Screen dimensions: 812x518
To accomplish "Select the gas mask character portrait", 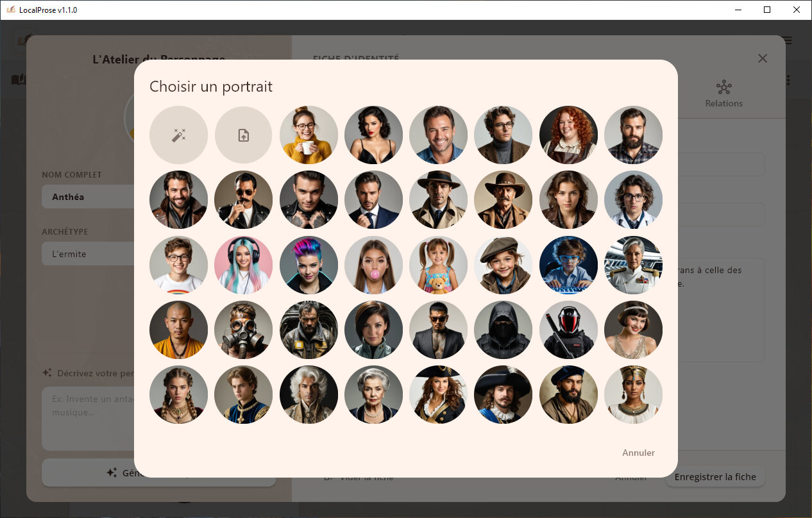I will pyautogui.click(x=244, y=330).
